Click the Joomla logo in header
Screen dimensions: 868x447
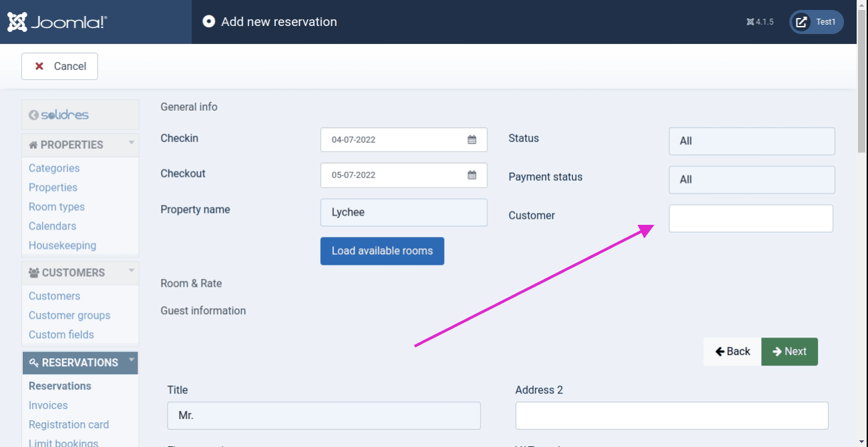[57, 22]
